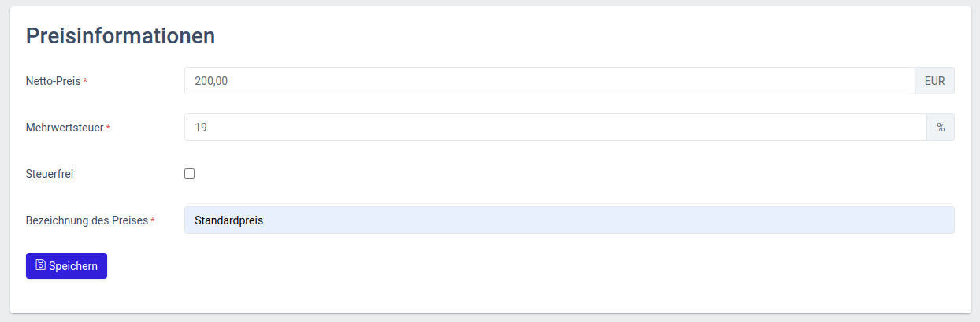
Task: Click the Preisinformationen heading
Action: [x=121, y=35]
